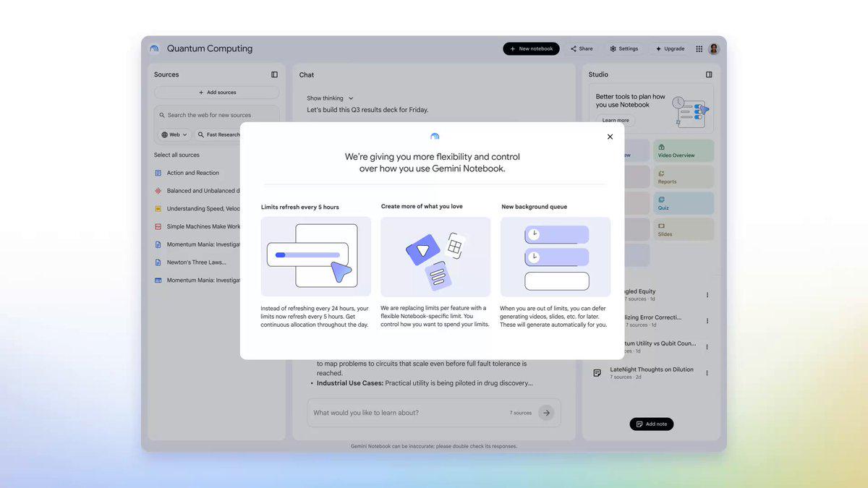
Task: Send the chat message with arrow button
Action: point(547,413)
